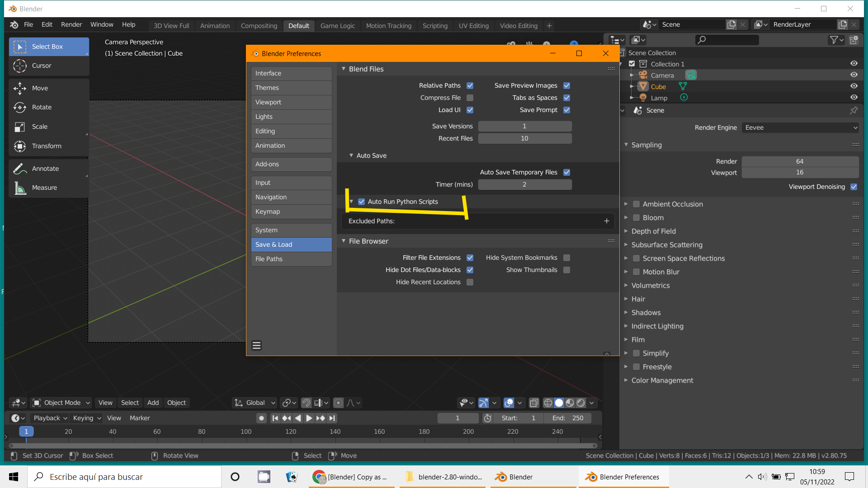
Task: Add an excluded path with plus button
Action: tap(606, 221)
